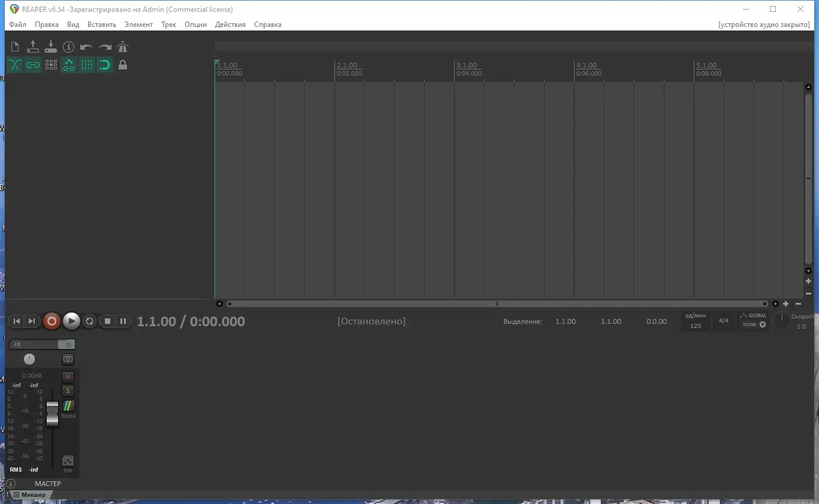
Task: Start recording with the red record button
Action: (x=52, y=321)
